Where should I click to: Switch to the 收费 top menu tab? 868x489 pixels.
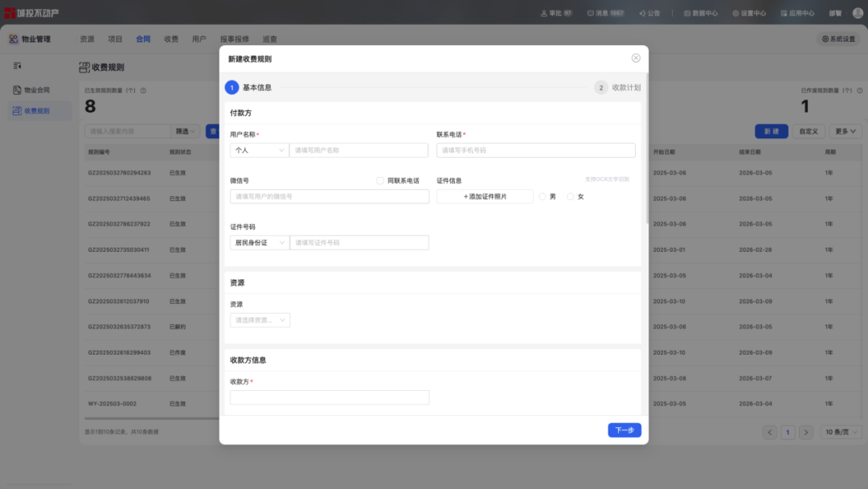tap(171, 39)
